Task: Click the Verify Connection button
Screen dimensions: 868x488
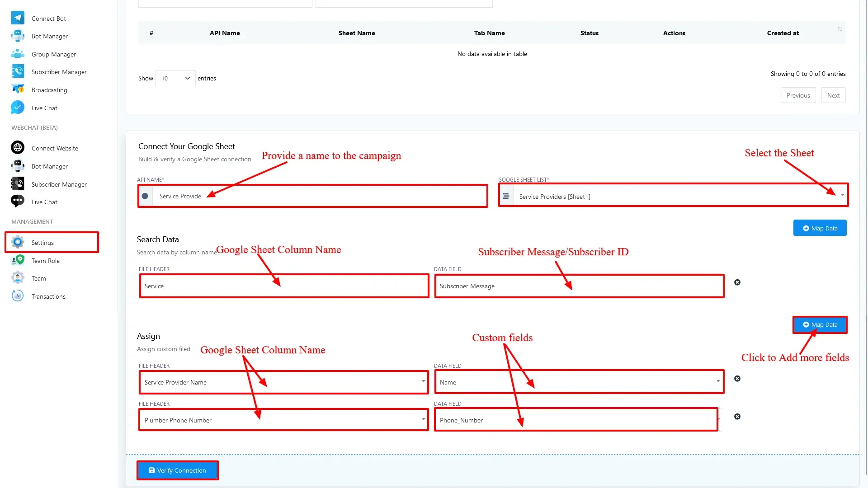Action: pyautogui.click(x=177, y=470)
